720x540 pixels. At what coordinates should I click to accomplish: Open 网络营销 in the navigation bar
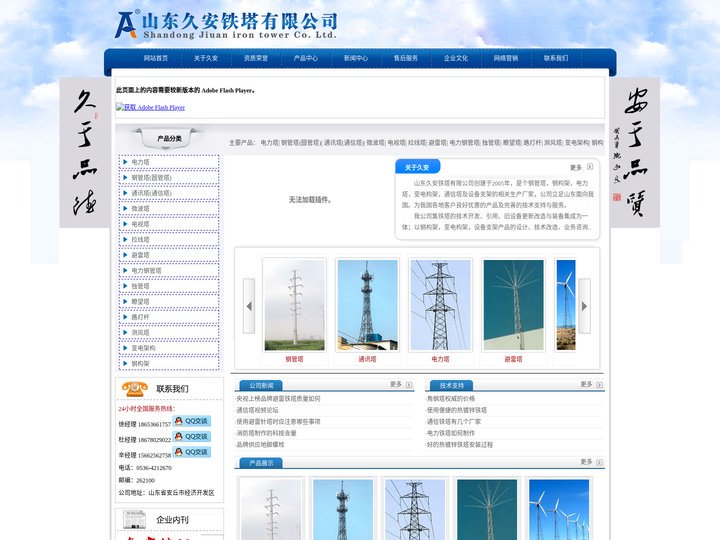[x=506, y=58]
